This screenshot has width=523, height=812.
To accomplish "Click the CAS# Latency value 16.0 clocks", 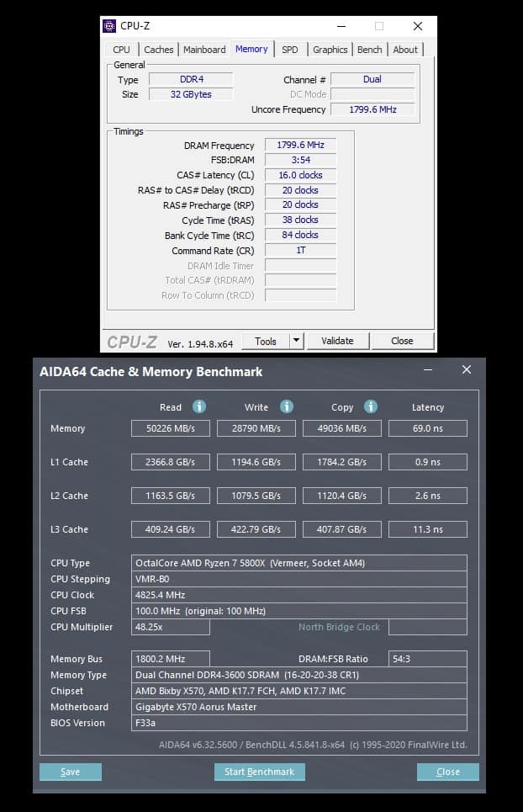I will 300,175.
